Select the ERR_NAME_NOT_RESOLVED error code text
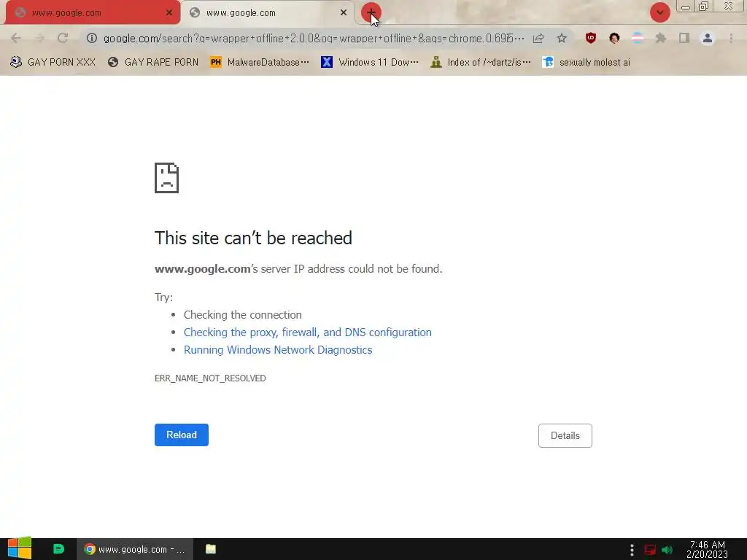 [x=210, y=378]
